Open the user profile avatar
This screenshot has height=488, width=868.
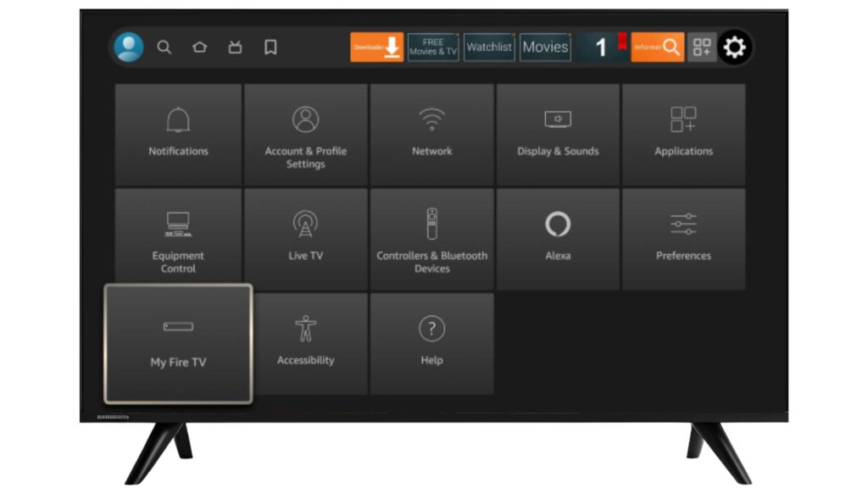129,47
